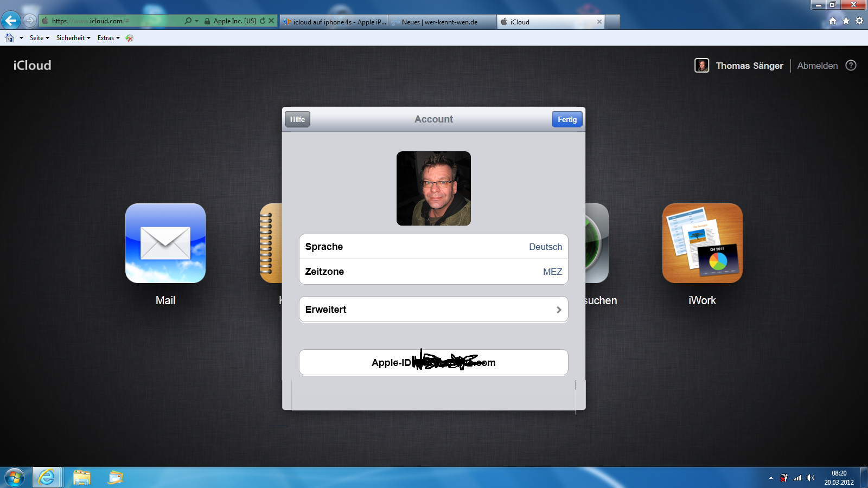Open the Extras dropdown menu
The height and width of the screenshot is (488, 868).
click(108, 38)
